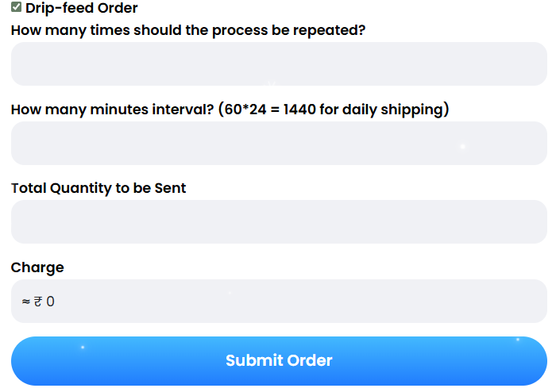Focus the Total Quantity to be Sent field
Image resolution: width=556 pixels, height=392 pixels.
pos(279,222)
